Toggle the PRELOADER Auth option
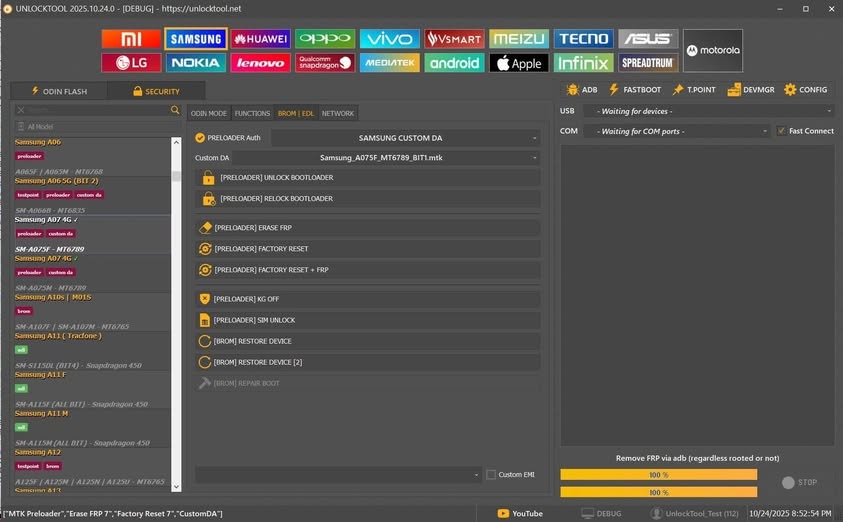The image size is (843, 522). click(x=200, y=138)
